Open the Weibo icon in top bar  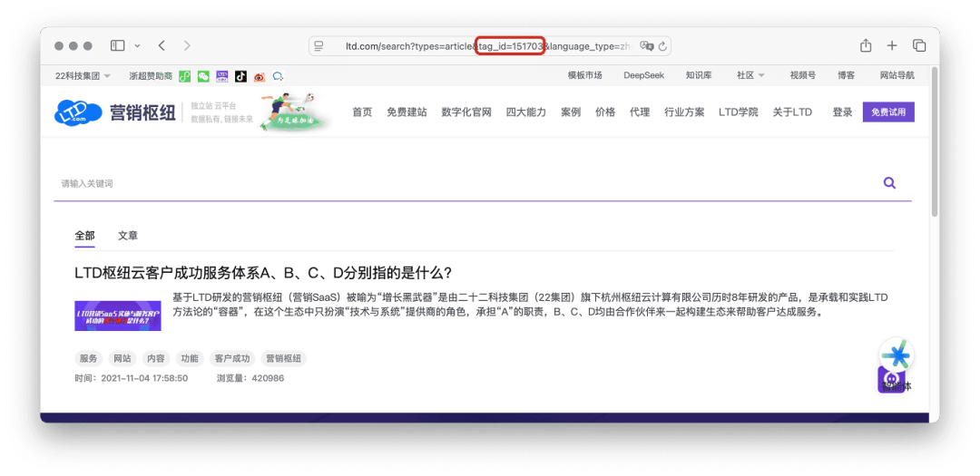(x=260, y=76)
